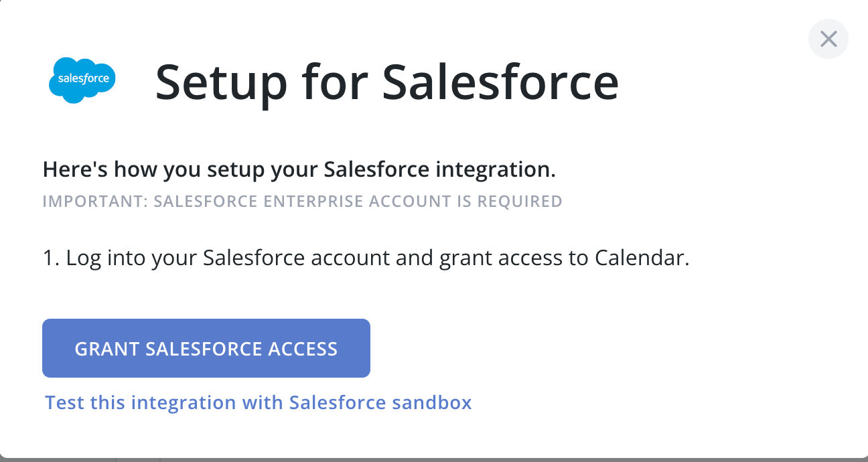The image size is (868, 462).
Task: Close the Salesforce setup dialog
Action: (x=828, y=40)
